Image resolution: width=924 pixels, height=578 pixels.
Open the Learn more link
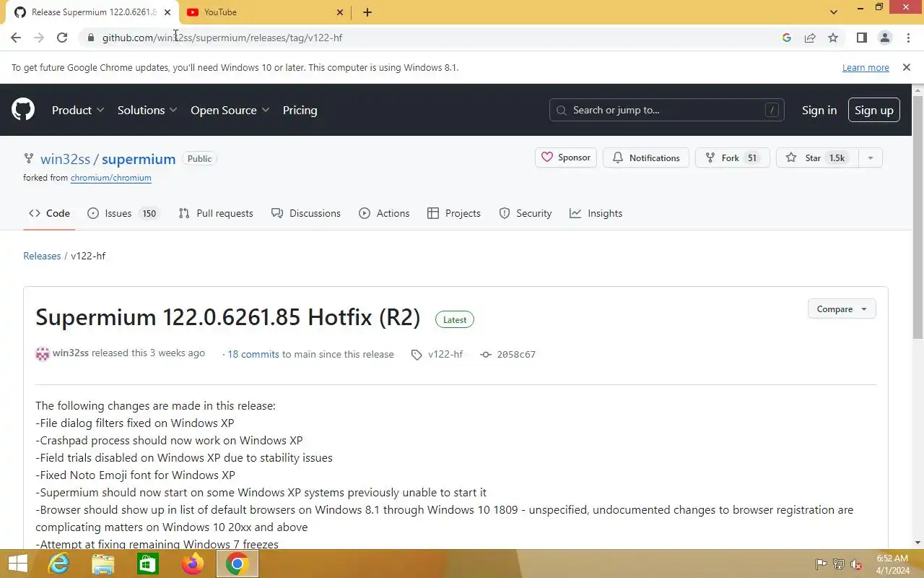pyautogui.click(x=866, y=68)
